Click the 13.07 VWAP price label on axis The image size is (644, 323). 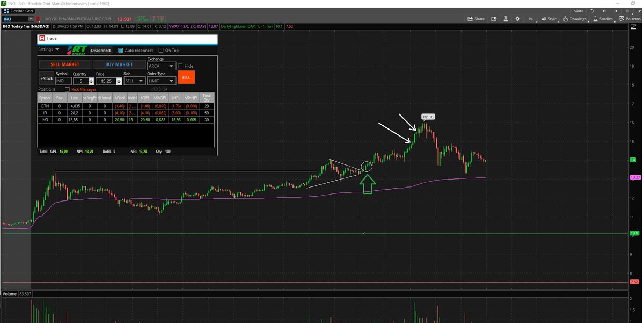pyautogui.click(x=635, y=177)
